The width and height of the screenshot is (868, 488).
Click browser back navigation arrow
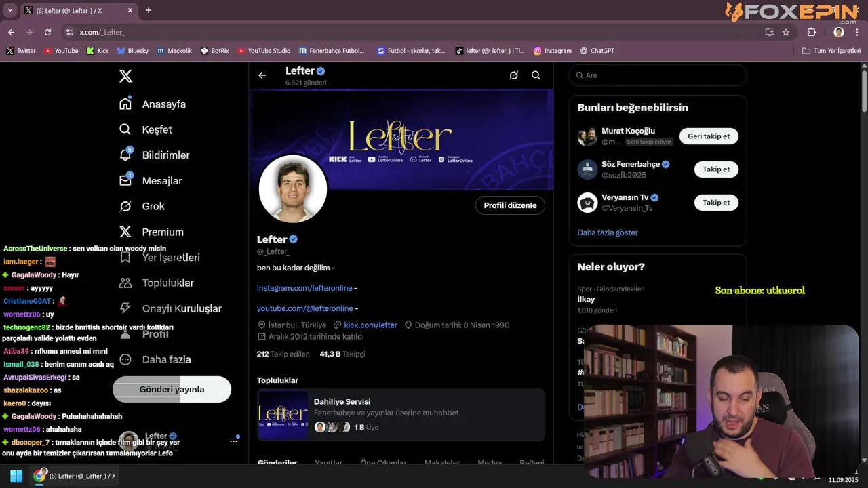(x=11, y=32)
